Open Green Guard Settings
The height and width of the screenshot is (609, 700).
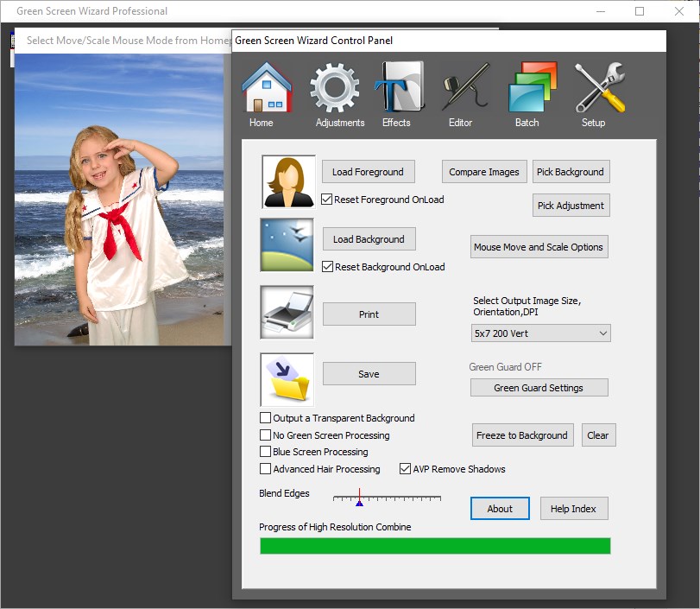[x=539, y=387]
